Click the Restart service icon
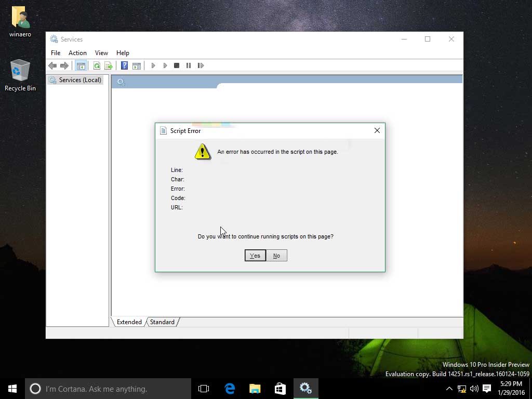The image size is (532, 399). (200, 65)
